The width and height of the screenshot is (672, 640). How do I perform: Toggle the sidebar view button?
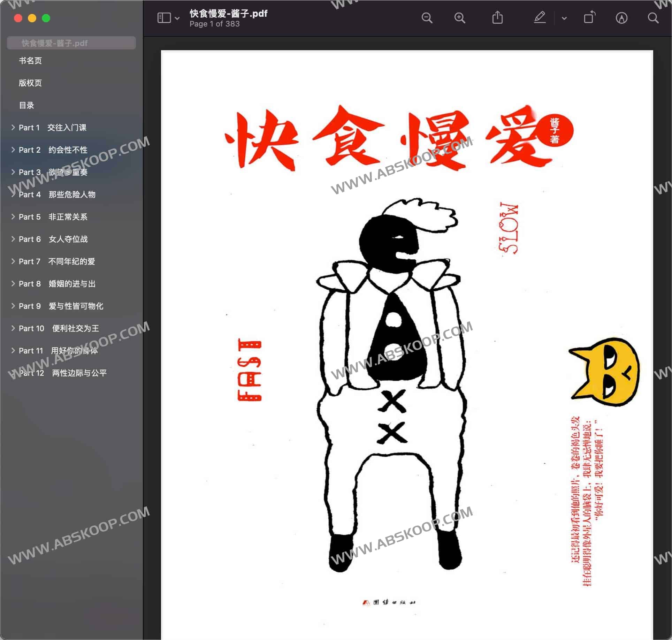point(164,18)
